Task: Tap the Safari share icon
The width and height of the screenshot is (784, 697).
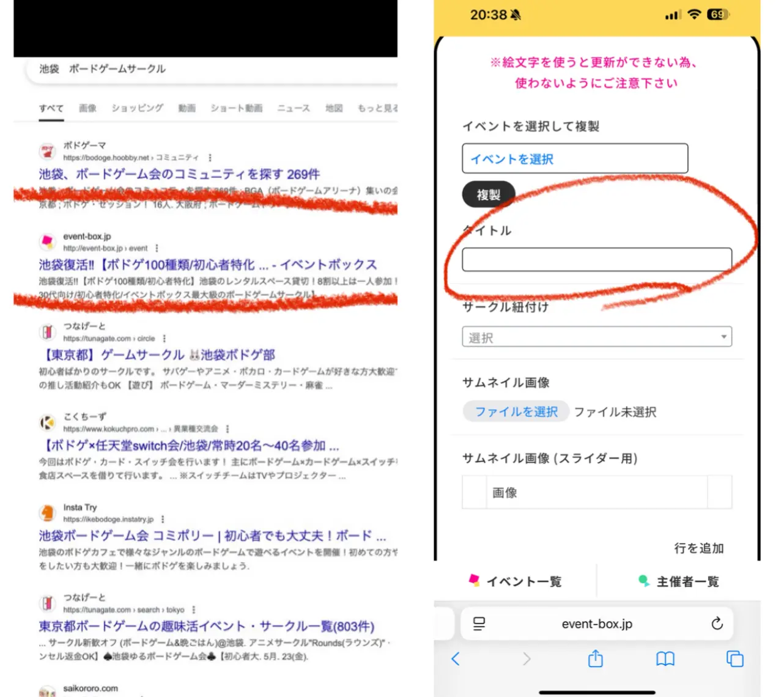Action: pos(595,659)
